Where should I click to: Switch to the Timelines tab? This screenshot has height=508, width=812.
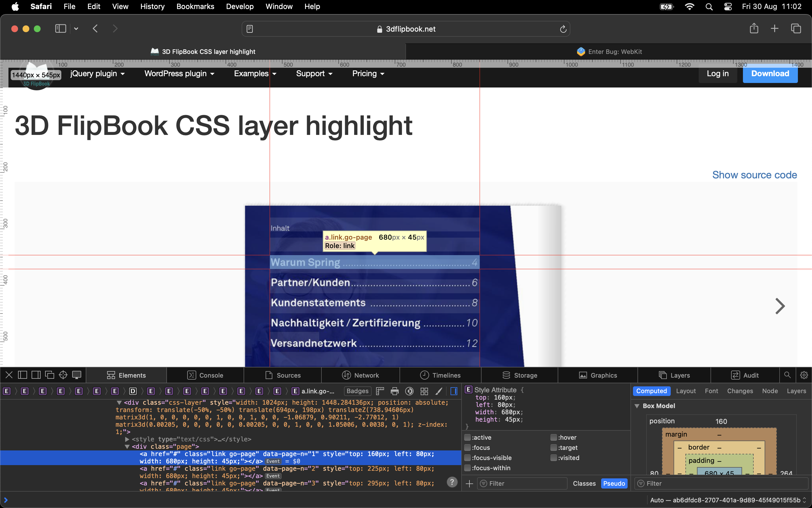tap(440, 375)
